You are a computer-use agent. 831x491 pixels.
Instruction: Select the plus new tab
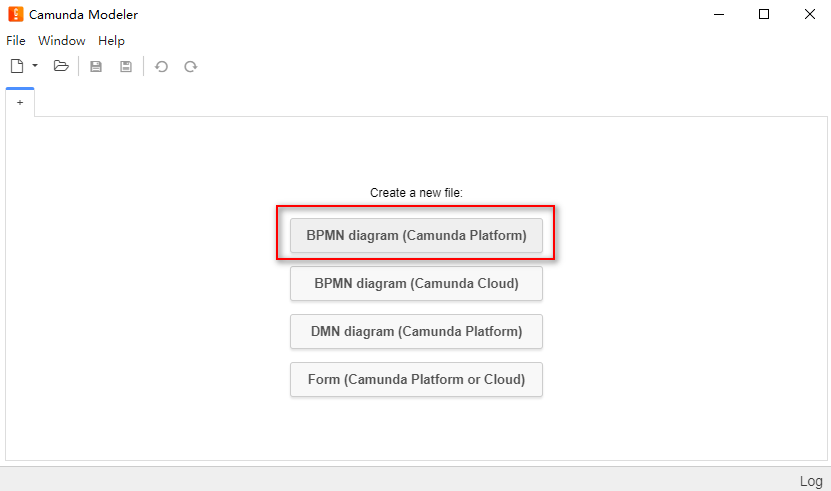pyautogui.click(x=20, y=102)
